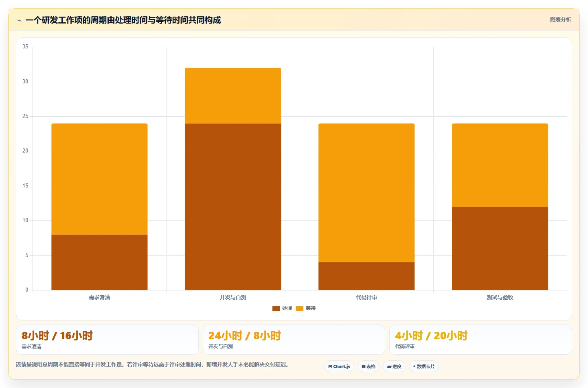Click the lightning icon beside the chart title
This screenshot has width=588, height=388.
[19, 20]
